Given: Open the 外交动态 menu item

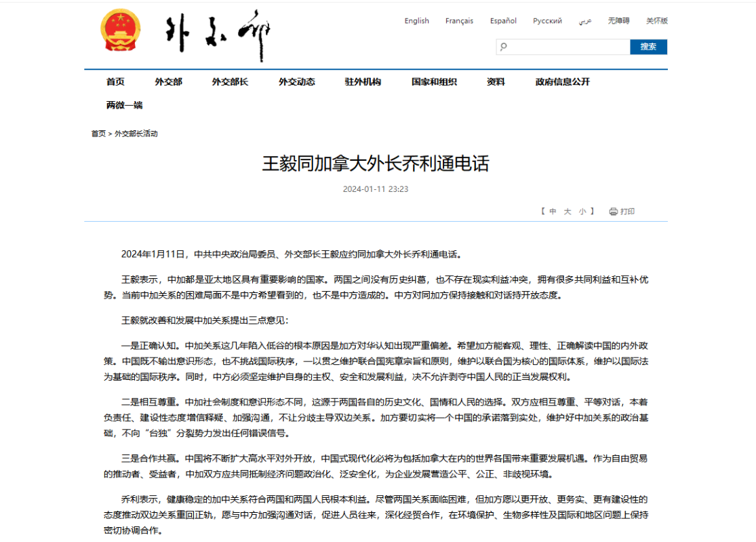Looking at the screenshot, I should (x=296, y=82).
